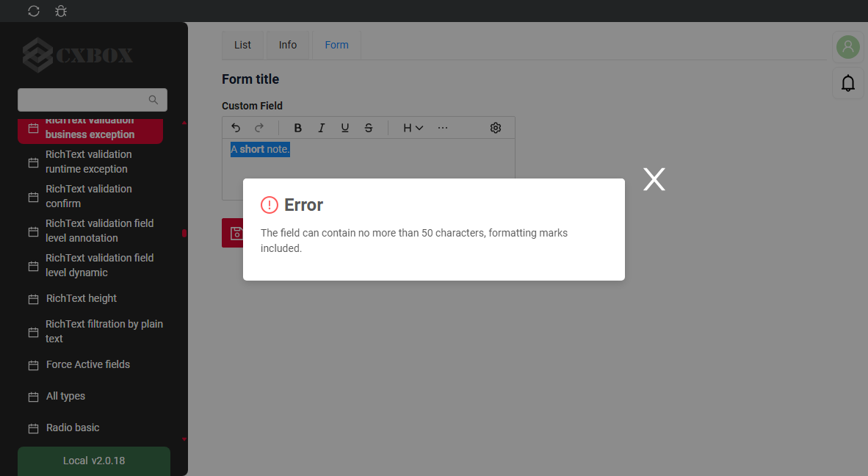This screenshot has width=868, height=476.
Task: Switch to the Info tab
Action: [288, 45]
